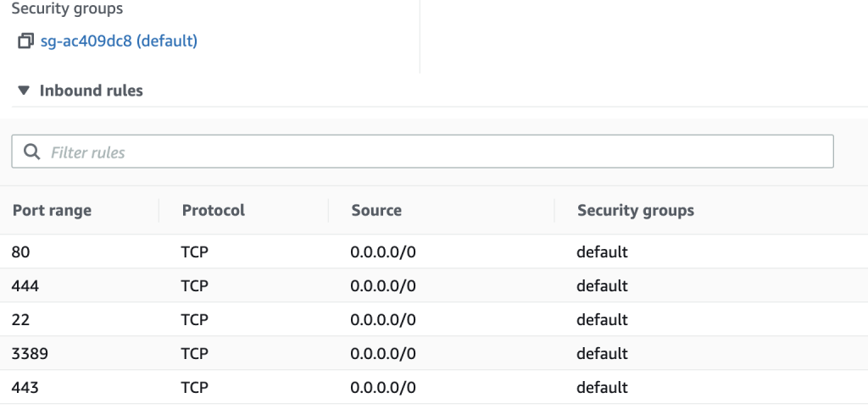
Task: Click the 0.0.0.0/0 source for port 80
Action: coord(382,251)
